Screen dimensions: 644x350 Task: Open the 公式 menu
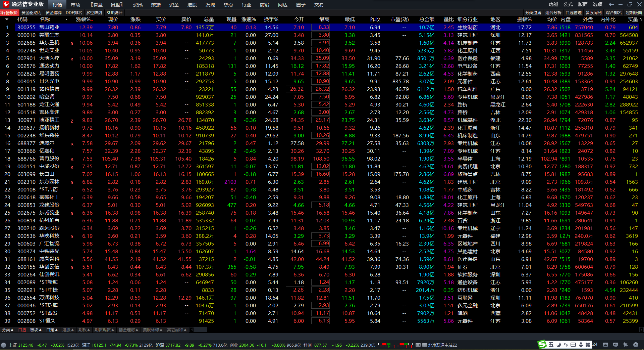pos(568,4)
